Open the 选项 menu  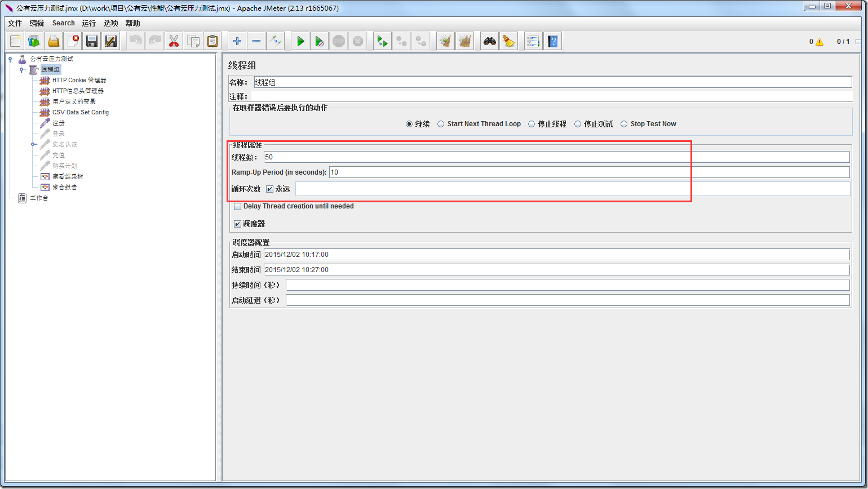[x=111, y=23]
